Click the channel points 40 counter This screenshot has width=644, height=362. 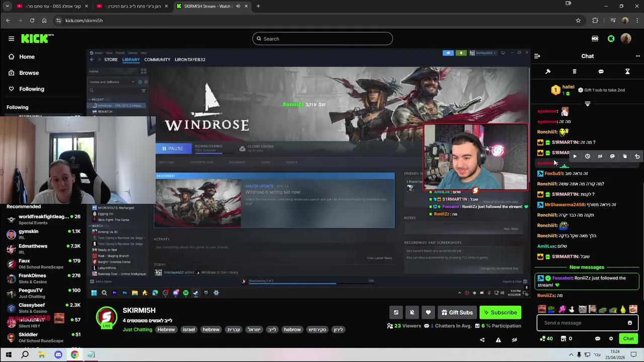click(546, 339)
